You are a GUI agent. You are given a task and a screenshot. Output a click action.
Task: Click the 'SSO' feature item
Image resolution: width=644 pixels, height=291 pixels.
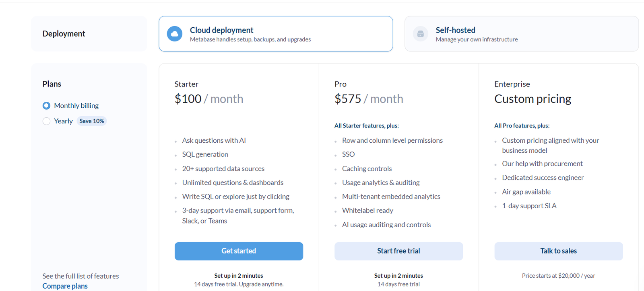[349, 155]
